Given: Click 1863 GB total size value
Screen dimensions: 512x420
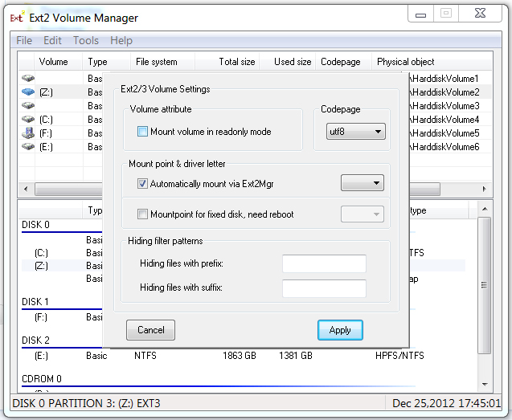Looking at the screenshot, I should pyautogui.click(x=240, y=356).
